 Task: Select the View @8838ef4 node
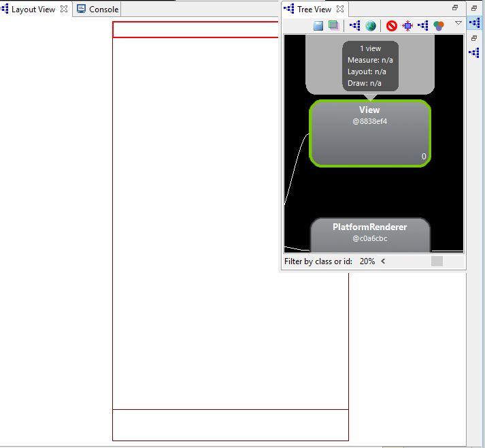[x=370, y=133]
